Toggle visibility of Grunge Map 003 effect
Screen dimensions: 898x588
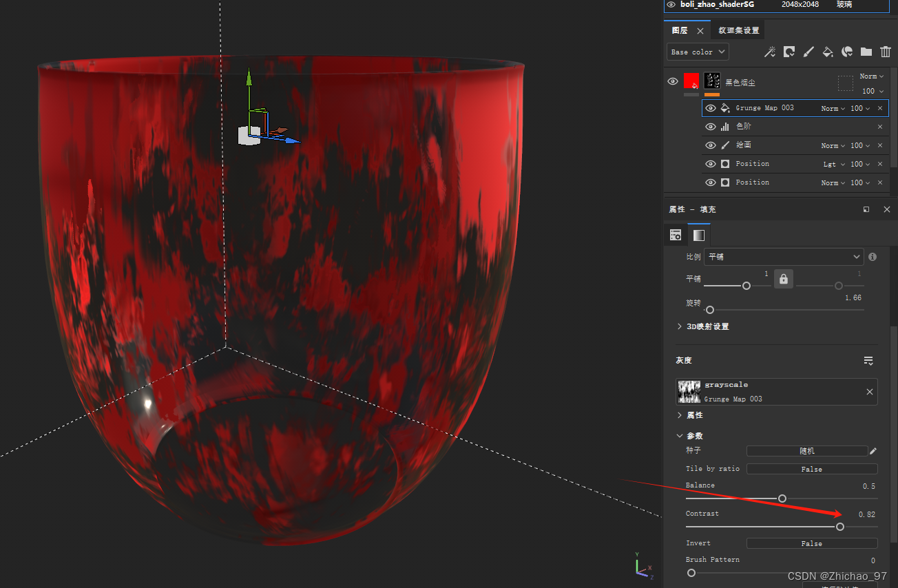pyautogui.click(x=711, y=108)
